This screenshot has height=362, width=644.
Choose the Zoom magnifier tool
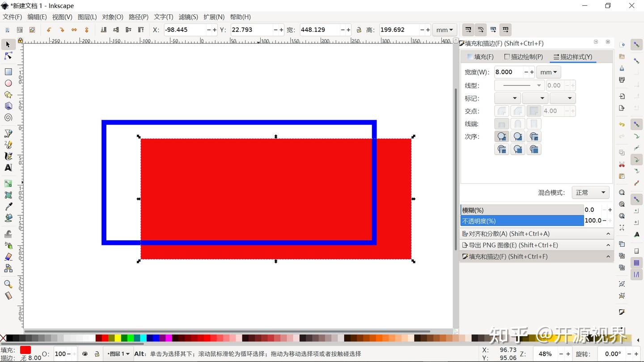coord(8,284)
